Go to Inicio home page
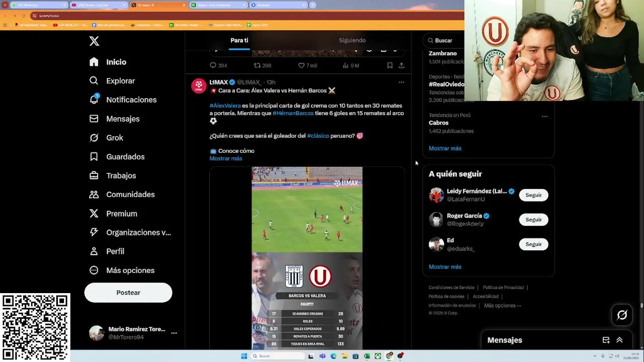 pos(108,62)
